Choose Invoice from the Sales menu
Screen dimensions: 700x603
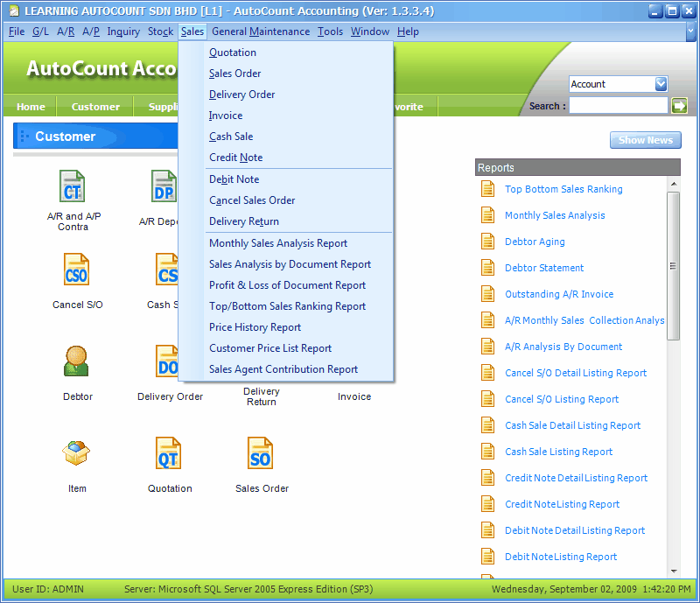pyautogui.click(x=286, y=116)
